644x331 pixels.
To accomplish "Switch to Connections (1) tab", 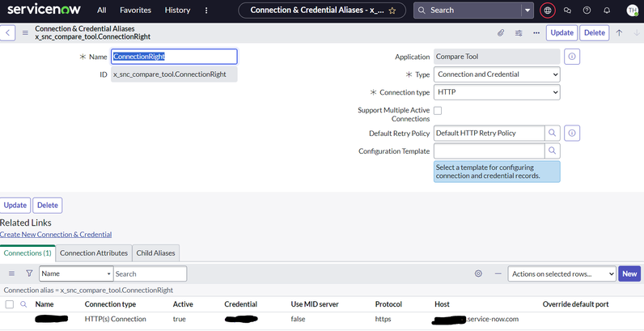I will 28,253.
